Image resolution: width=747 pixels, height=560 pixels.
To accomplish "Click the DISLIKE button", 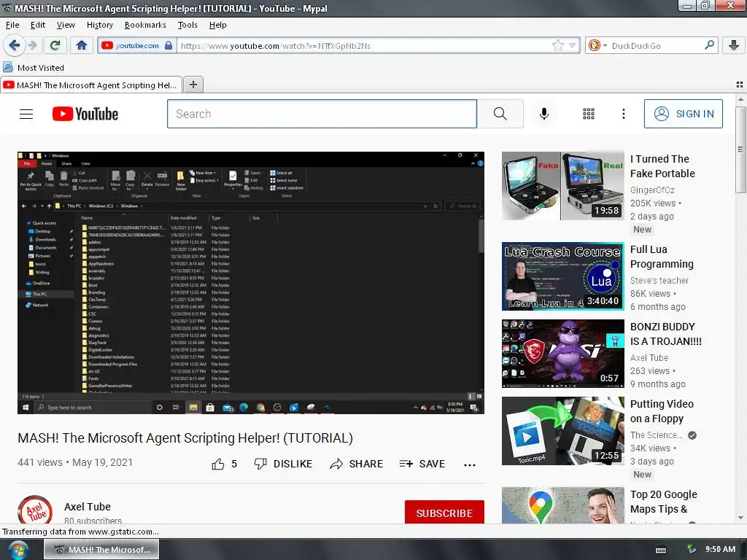I will (283, 464).
